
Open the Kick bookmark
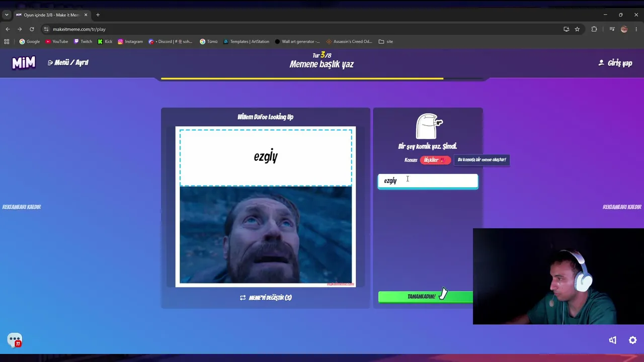pyautogui.click(x=105, y=42)
